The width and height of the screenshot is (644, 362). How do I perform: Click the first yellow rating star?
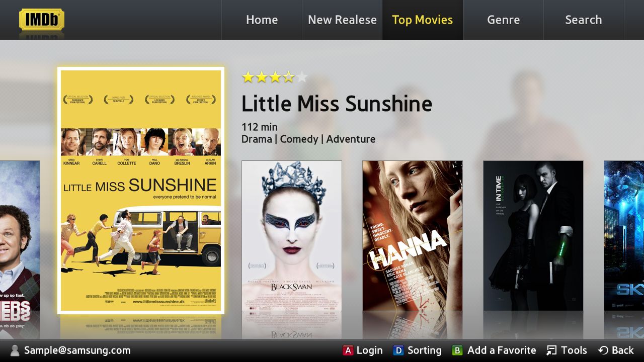[248, 77]
